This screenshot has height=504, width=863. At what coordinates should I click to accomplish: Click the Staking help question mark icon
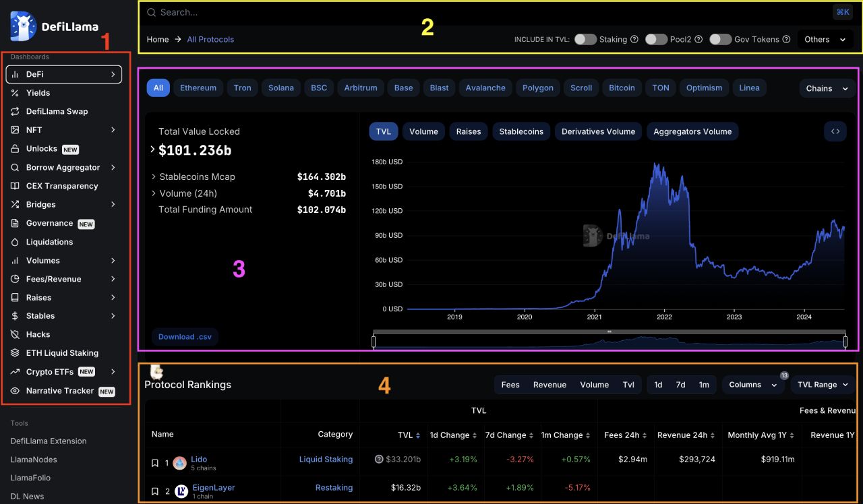(634, 40)
